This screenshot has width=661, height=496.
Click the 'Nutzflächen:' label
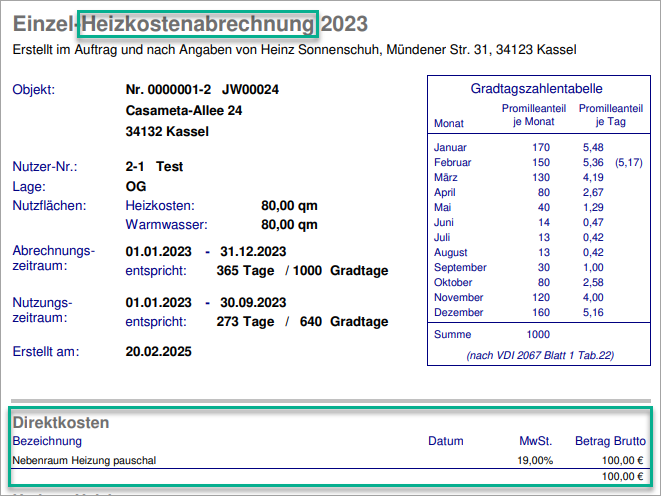[49, 206]
